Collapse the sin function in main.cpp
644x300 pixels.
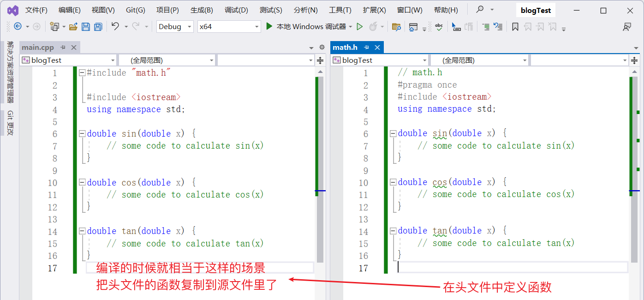[82, 133]
